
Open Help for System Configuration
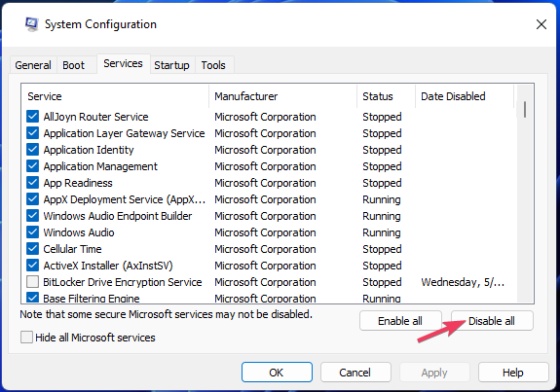point(513,373)
